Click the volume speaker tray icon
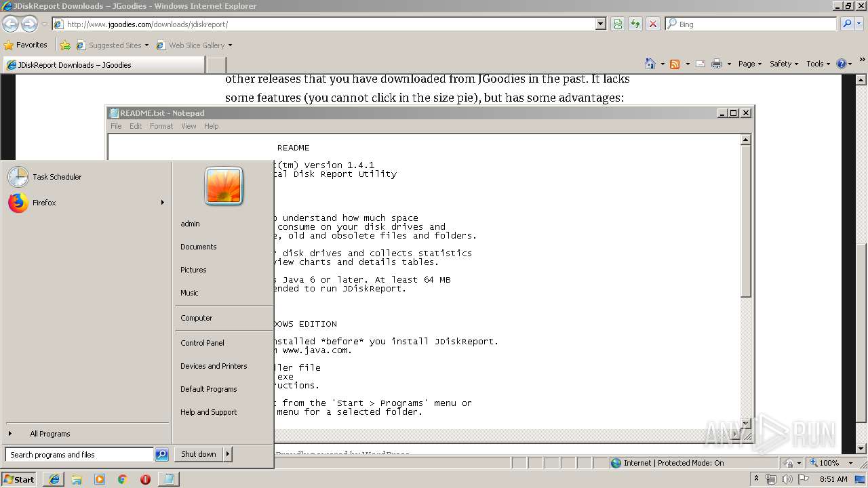Image resolution: width=868 pixels, height=488 pixels. 787,479
